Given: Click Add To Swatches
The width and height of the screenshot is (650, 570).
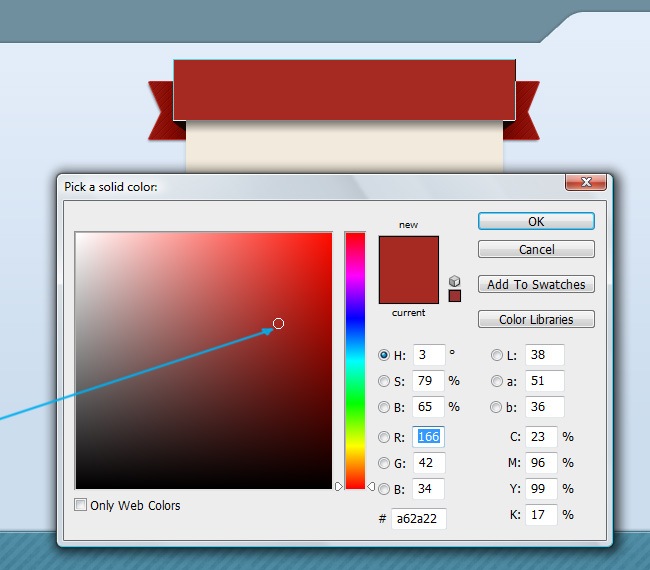Looking at the screenshot, I should (x=536, y=284).
